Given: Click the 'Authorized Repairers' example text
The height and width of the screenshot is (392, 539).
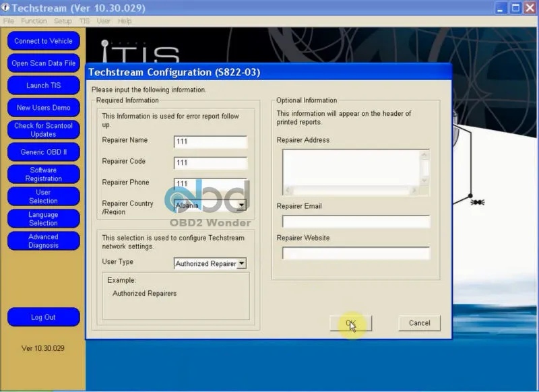Looking at the screenshot, I should [144, 294].
